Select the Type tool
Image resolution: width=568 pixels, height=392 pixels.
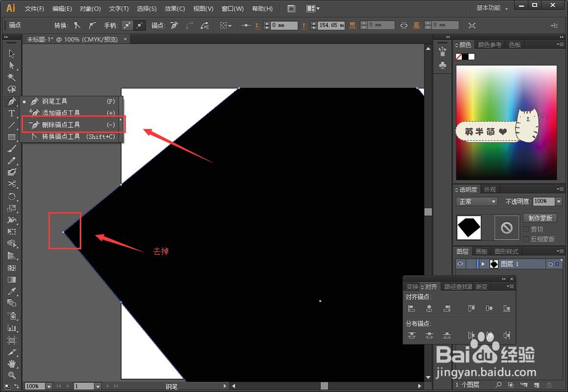[11, 113]
